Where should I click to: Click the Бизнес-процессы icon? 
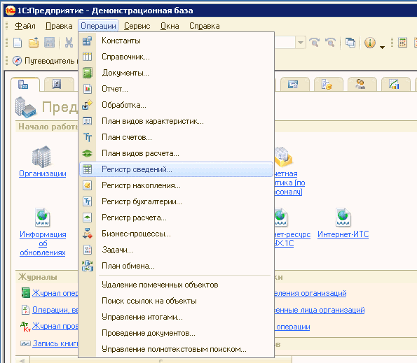click(87, 234)
